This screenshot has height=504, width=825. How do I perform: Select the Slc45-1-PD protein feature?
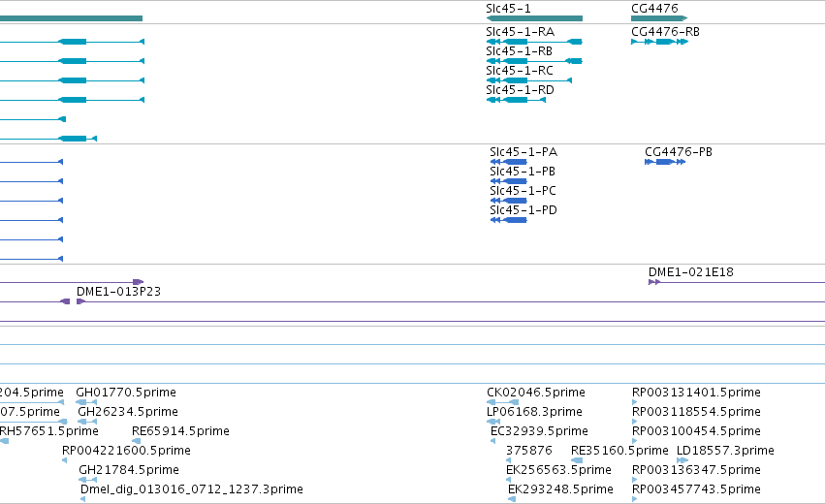(x=508, y=220)
